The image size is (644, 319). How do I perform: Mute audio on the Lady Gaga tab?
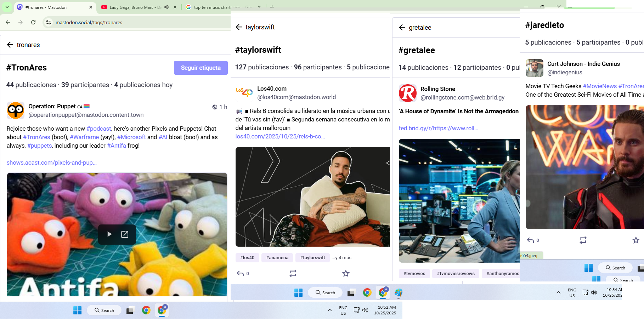tap(166, 7)
